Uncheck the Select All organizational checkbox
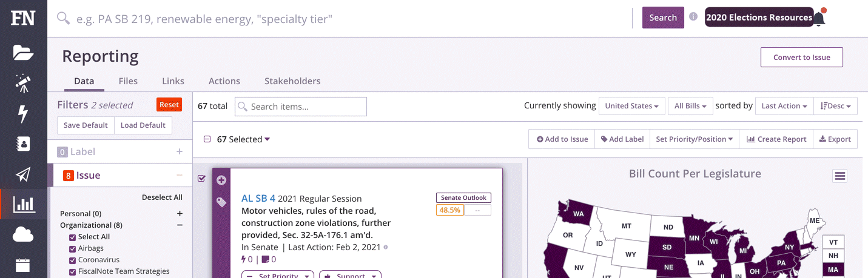The image size is (868, 278). (x=73, y=237)
